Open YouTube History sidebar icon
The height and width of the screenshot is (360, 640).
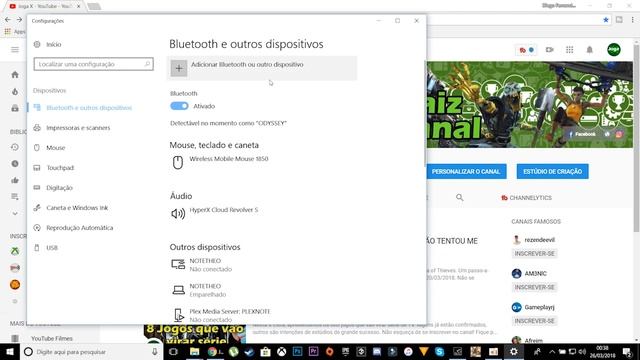(x=15, y=147)
